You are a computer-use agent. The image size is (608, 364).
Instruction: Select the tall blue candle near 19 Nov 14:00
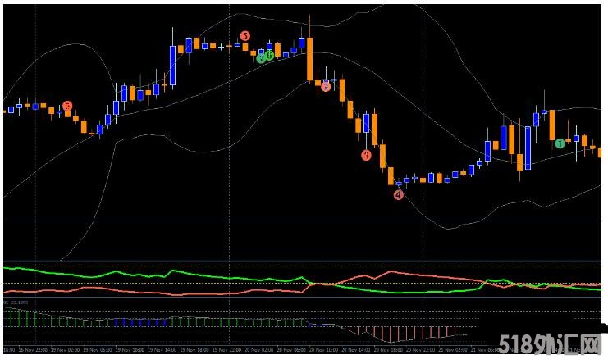(x=172, y=66)
